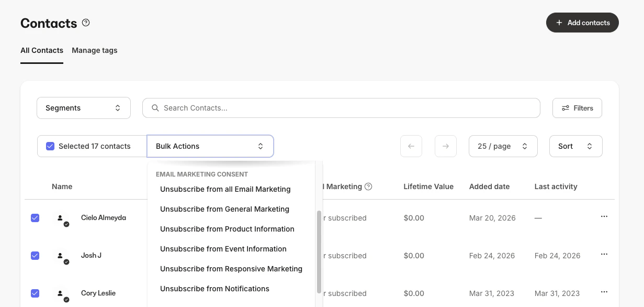The width and height of the screenshot is (644, 307).
Task: Click the help icon beside Contacts heading
Action: click(85, 22)
